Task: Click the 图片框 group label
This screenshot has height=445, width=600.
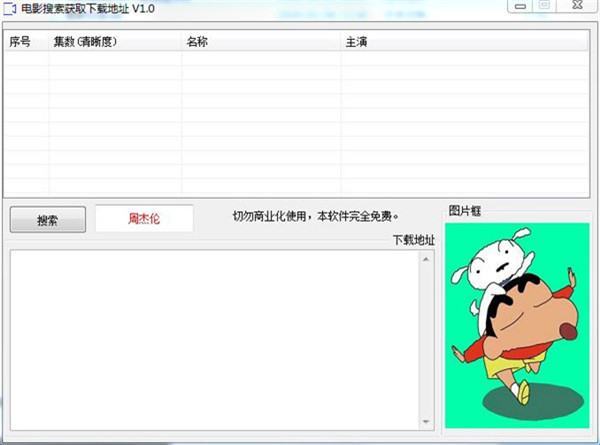Action: (465, 210)
